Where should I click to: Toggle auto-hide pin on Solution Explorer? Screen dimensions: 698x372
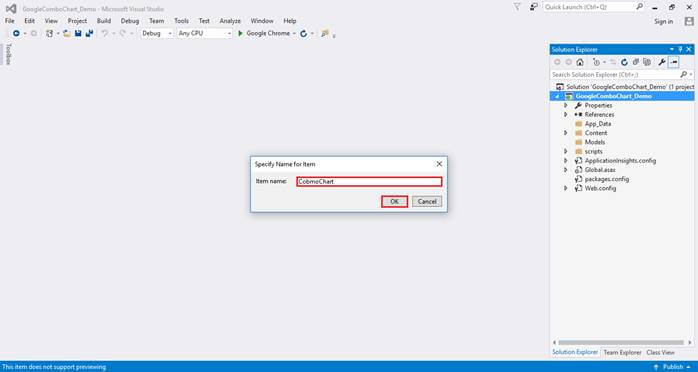click(680, 49)
